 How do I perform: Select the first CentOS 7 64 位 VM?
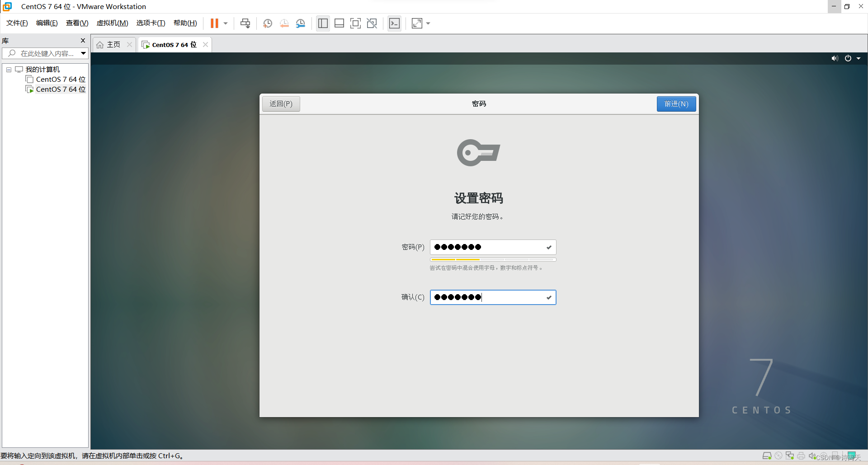(61, 80)
